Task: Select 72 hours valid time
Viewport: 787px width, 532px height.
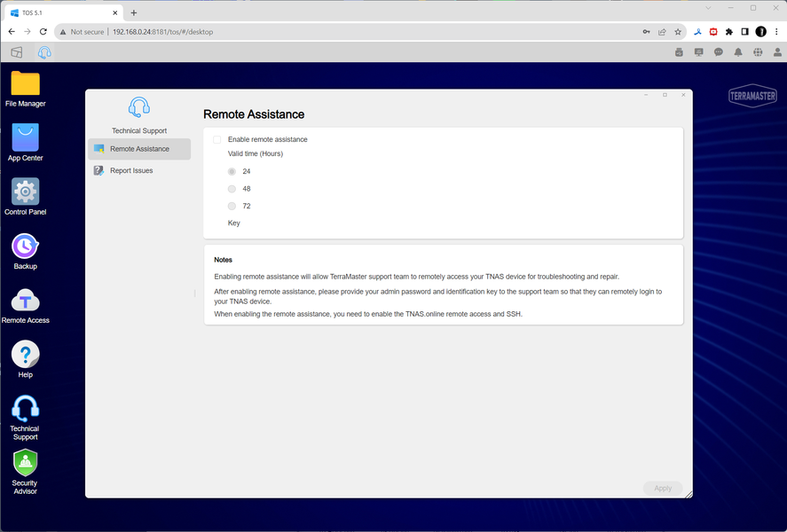Action: 232,206
